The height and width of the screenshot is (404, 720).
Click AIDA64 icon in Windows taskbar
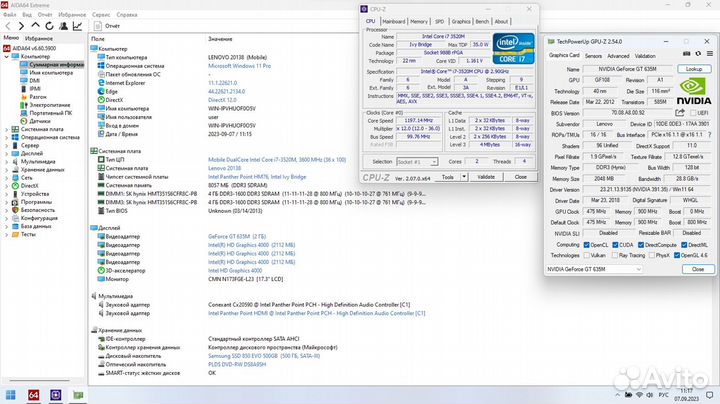pos(34,395)
